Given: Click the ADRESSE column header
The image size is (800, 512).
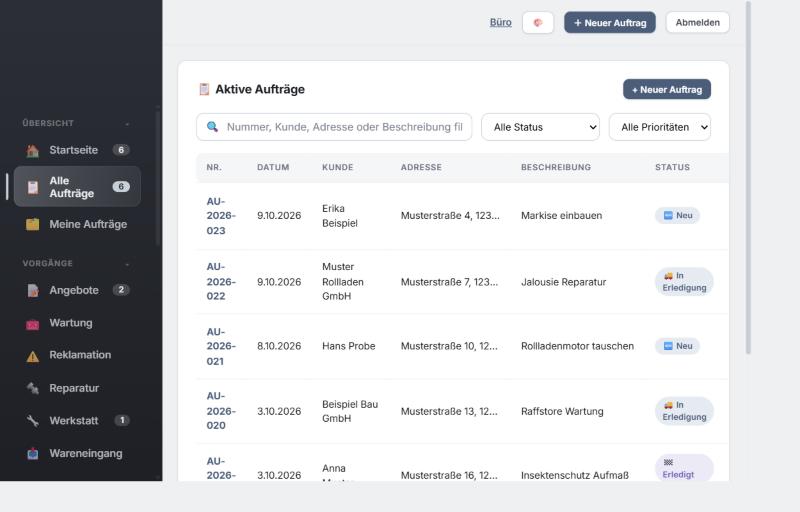Looking at the screenshot, I should pos(421,167).
